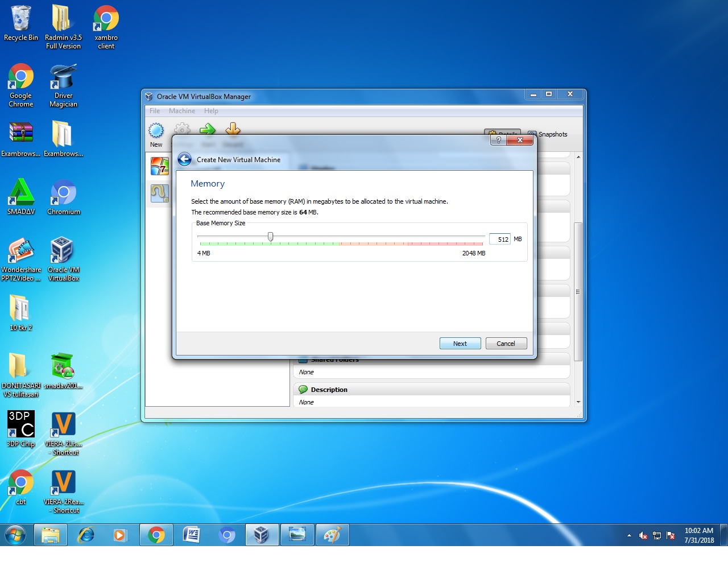Open Windows Explorer from the taskbar
Image resolution: width=728 pixels, height=570 pixels.
click(51, 535)
